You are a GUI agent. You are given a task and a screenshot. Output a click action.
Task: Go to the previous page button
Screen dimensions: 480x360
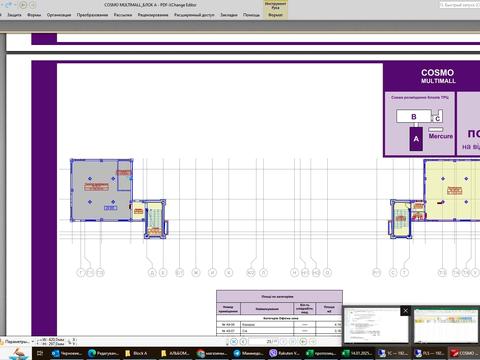tap(243, 342)
